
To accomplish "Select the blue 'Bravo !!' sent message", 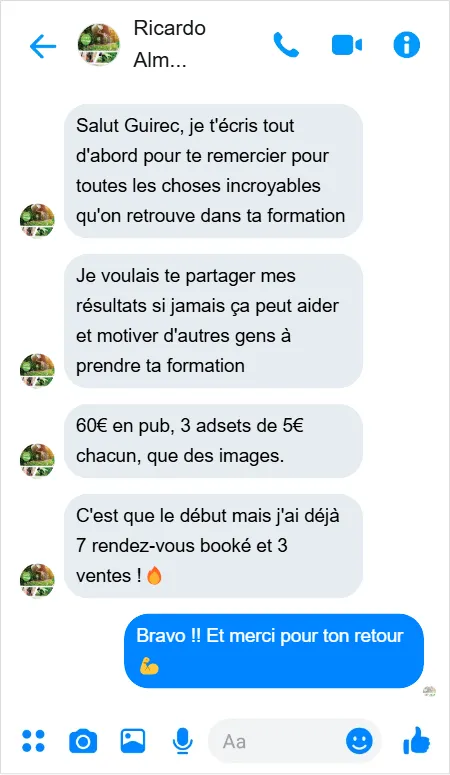I will (274, 651).
